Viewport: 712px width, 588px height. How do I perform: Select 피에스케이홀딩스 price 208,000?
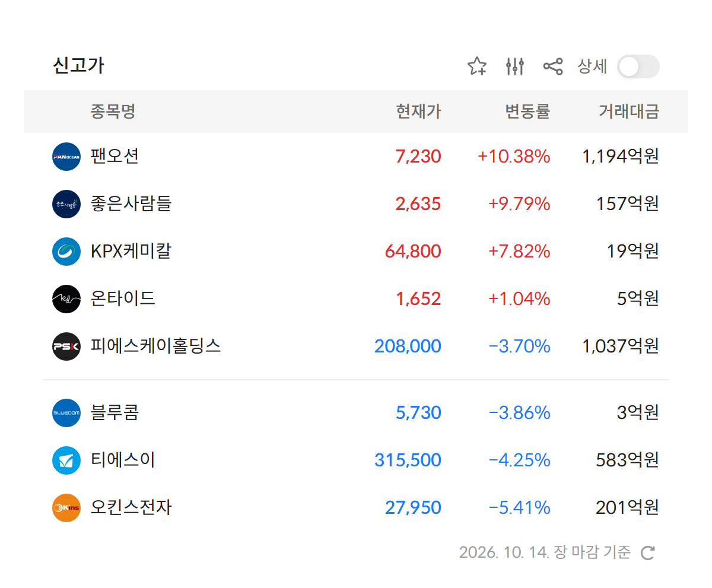pos(408,347)
